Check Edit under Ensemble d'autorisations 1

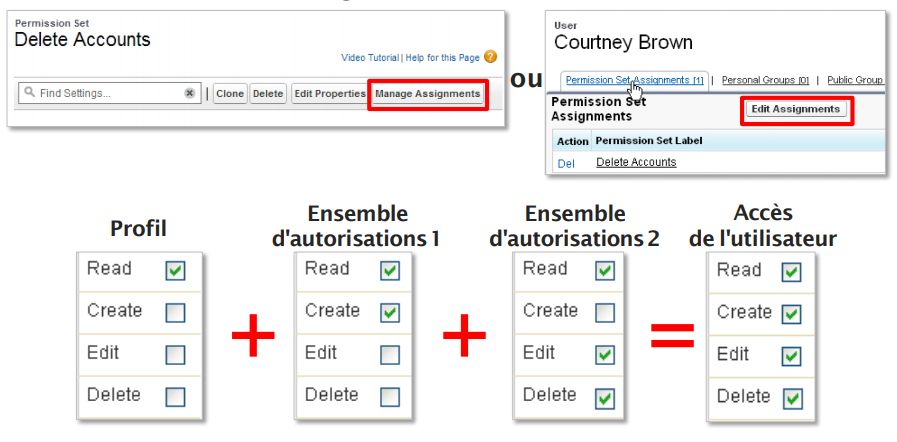coord(390,354)
